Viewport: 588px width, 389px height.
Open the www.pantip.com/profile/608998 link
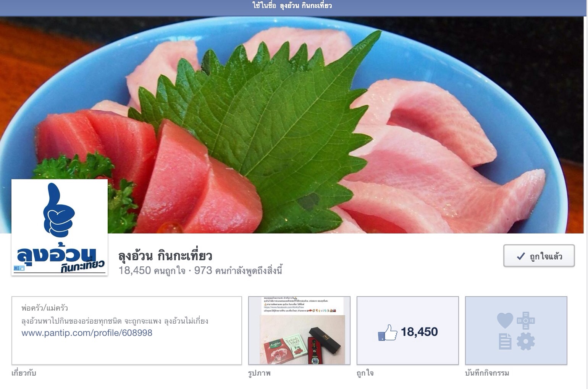[87, 333]
